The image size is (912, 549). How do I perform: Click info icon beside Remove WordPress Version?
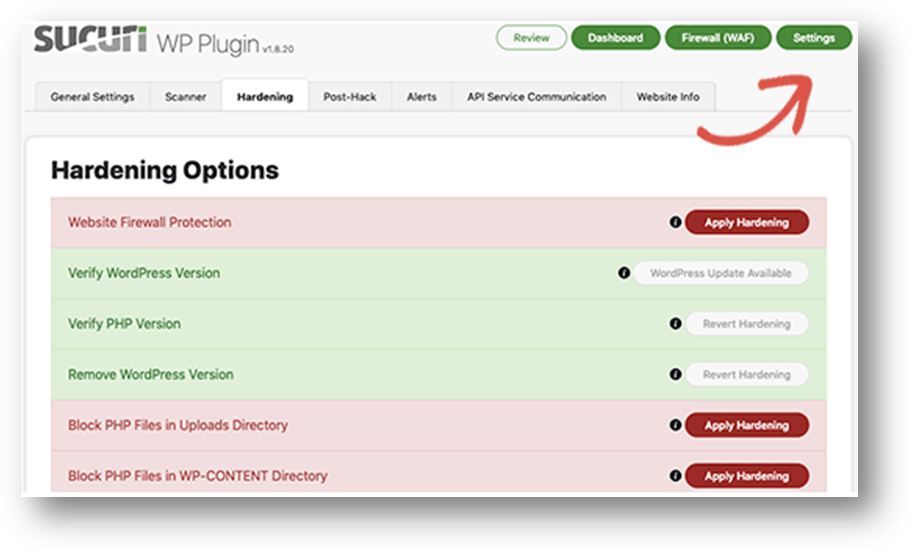click(675, 374)
